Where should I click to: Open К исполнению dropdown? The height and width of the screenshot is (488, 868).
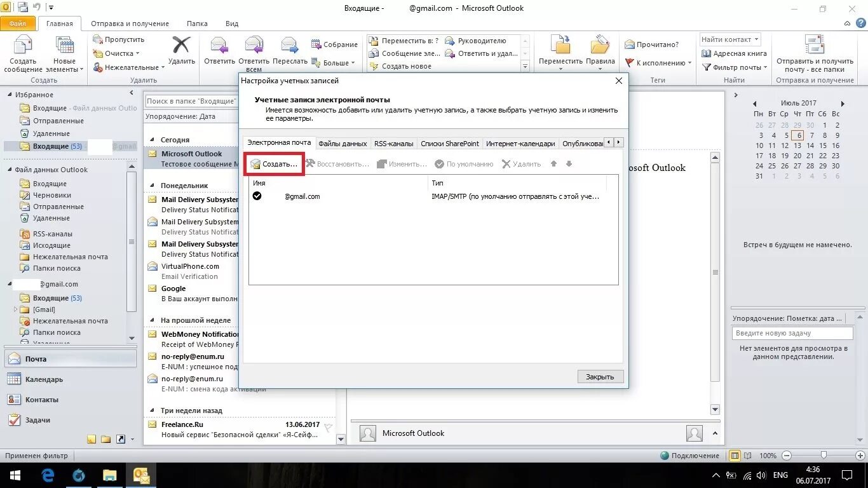tap(658, 63)
